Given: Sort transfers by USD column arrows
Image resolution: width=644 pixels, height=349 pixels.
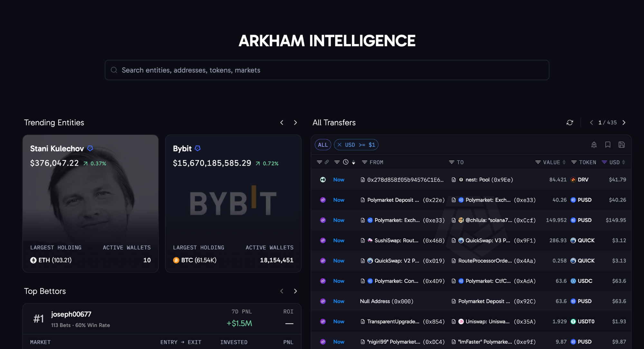Looking at the screenshot, I should click(x=623, y=162).
